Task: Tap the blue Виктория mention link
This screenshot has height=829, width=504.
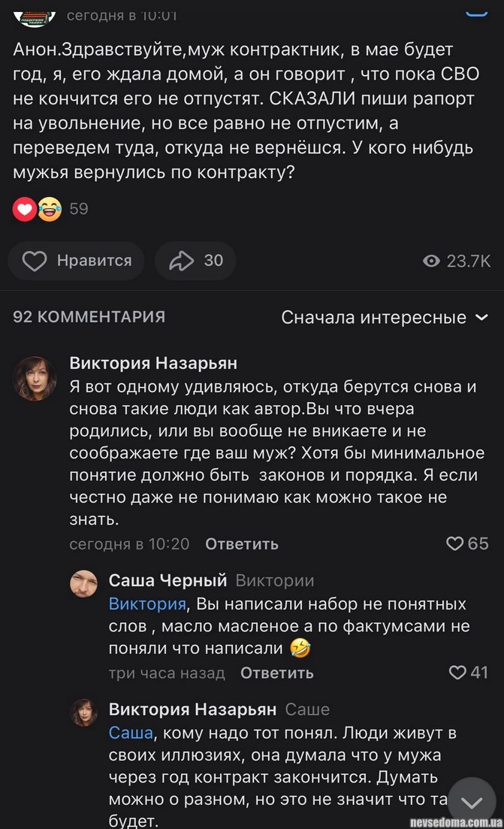Action: [x=147, y=604]
